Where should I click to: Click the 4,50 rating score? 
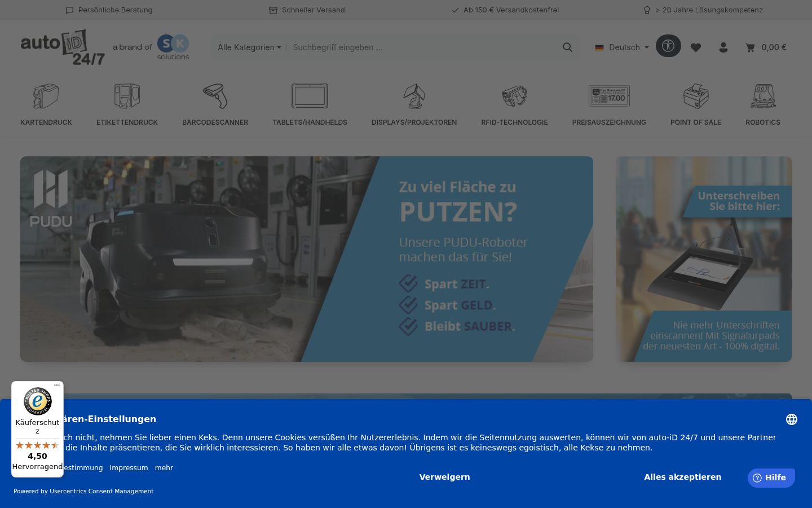38,456
